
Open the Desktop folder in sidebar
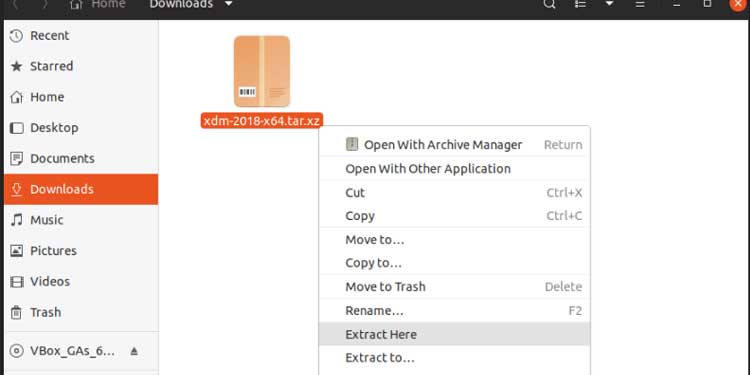pos(81,128)
